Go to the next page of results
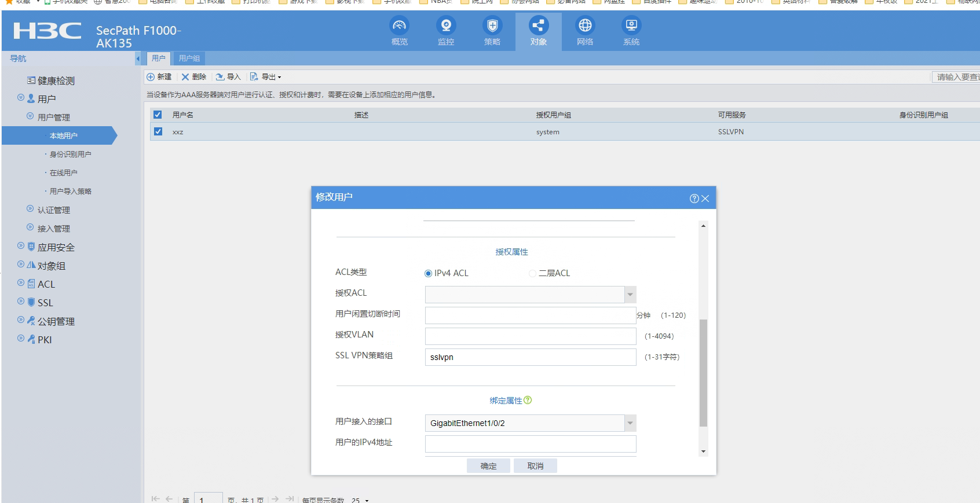 (275, 498)
